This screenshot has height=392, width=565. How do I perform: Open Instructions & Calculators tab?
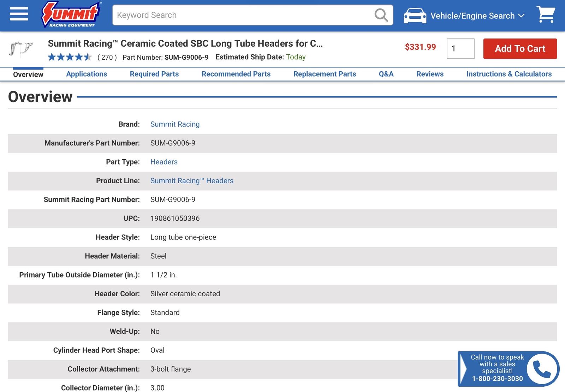(x=509, y=74)
